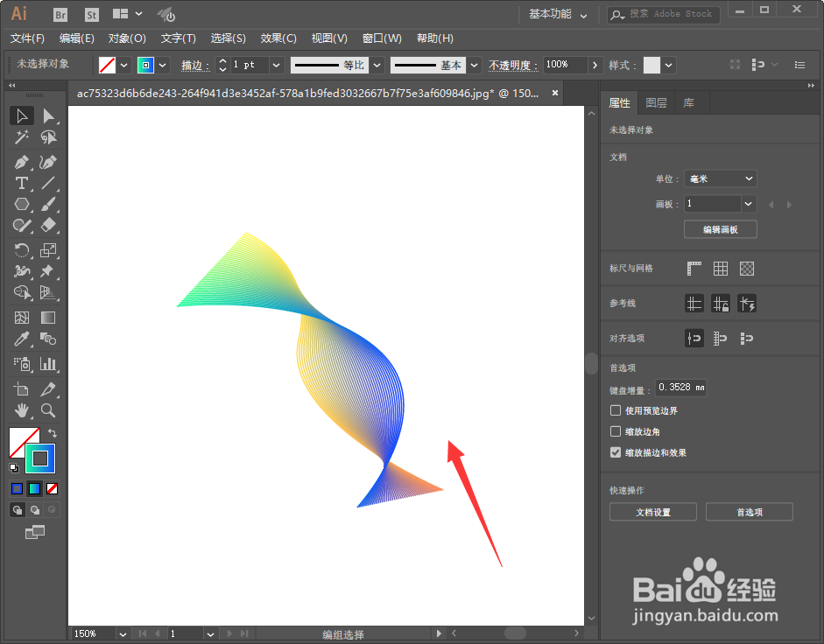824x644 pixels.
Task: Expand the 画板 artboard number dropdown
Action: 749,204
